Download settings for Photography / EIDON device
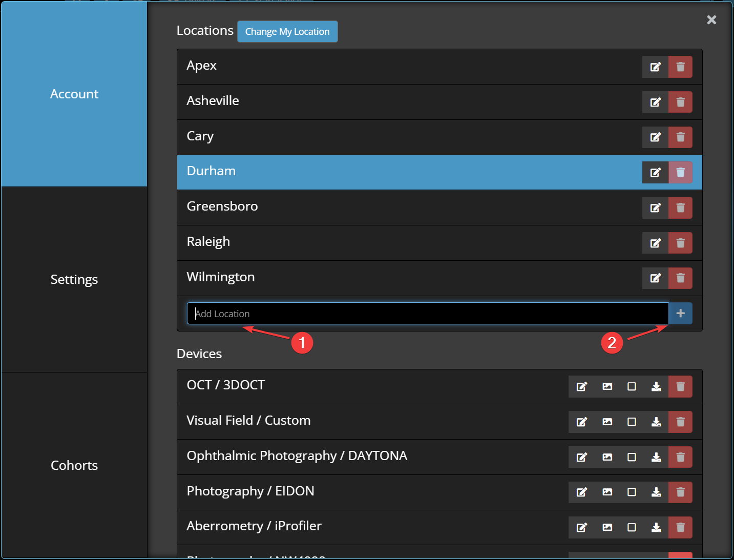Viewport: 734px width, 560px height. [x=656, y=492]
